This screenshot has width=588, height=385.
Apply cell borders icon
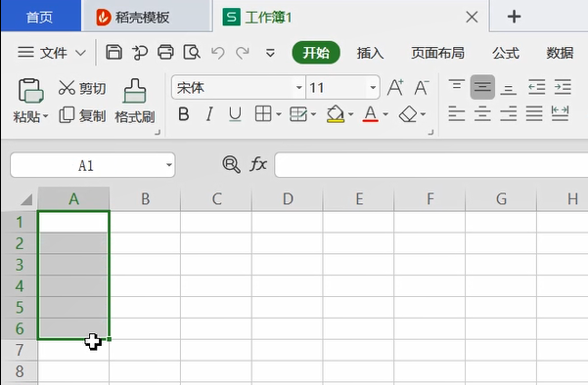tap(263, 113)
